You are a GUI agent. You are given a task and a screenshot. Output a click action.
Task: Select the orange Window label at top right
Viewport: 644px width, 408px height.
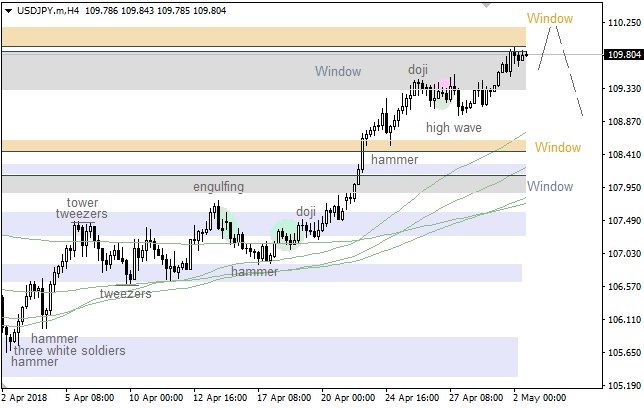tap(550, 19)
